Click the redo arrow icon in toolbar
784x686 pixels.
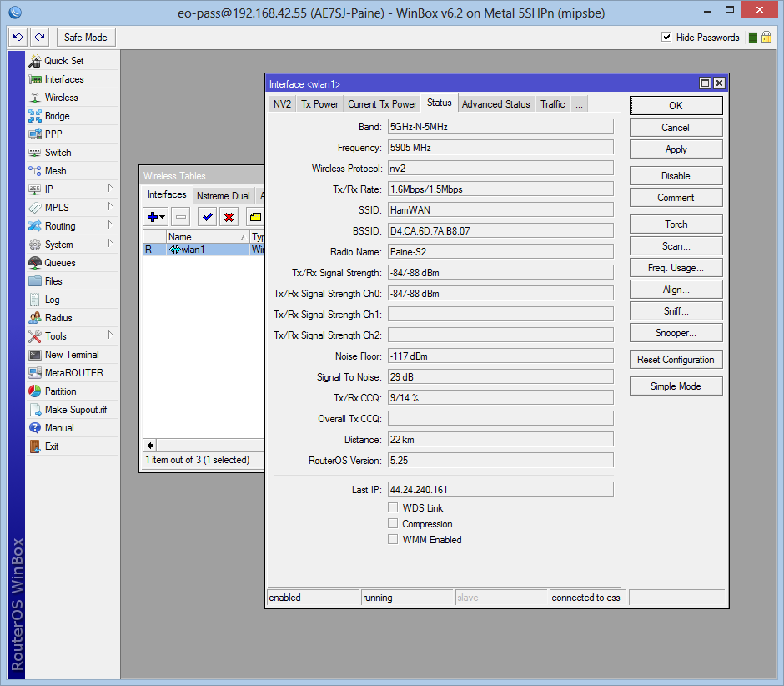(x=39, y=38)
